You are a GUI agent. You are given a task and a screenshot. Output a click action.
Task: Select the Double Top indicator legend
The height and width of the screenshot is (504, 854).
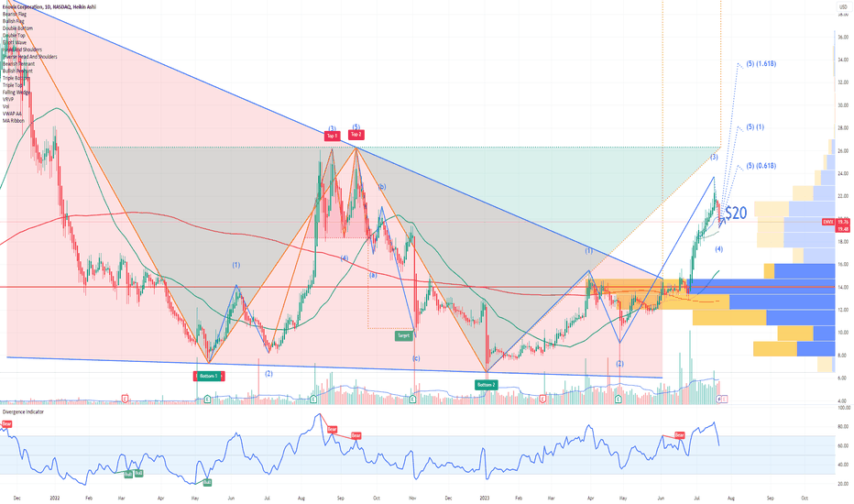14,35
